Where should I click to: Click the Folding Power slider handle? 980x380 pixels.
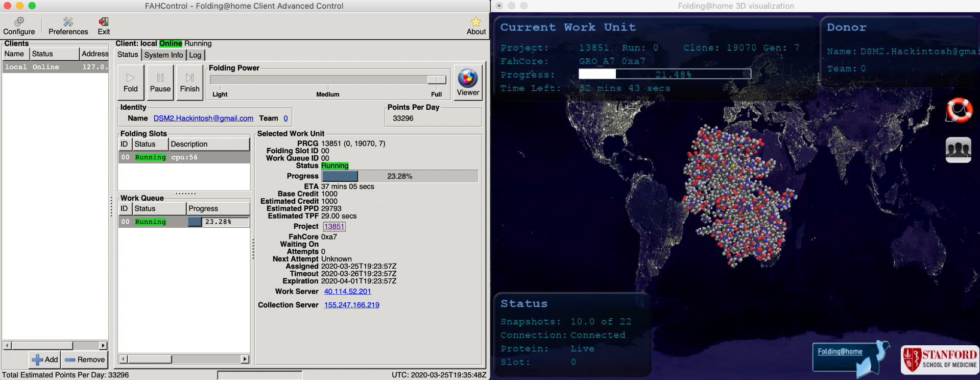436,80
